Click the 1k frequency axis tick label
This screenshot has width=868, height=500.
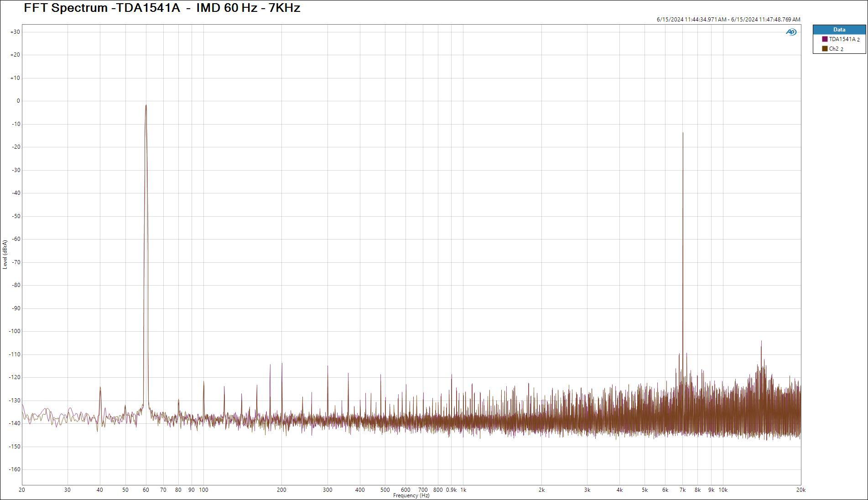[463, 490]
